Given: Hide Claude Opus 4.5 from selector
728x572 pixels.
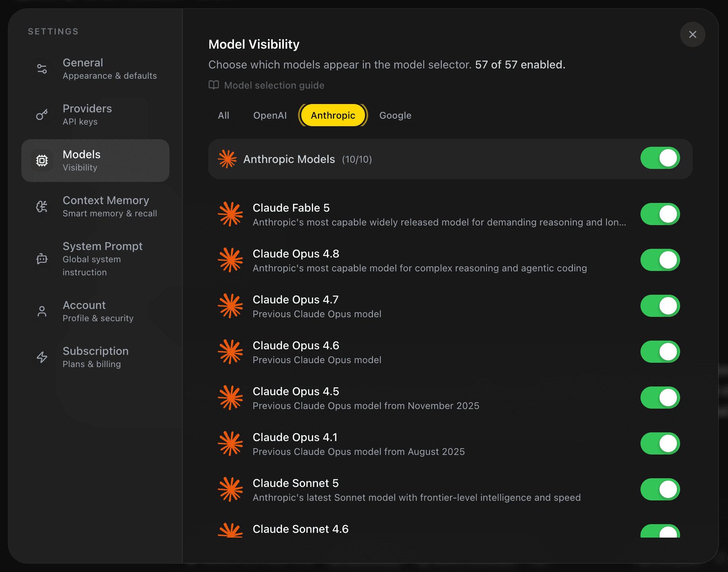Looking at the screenshot, I should (x=660, y=398).
